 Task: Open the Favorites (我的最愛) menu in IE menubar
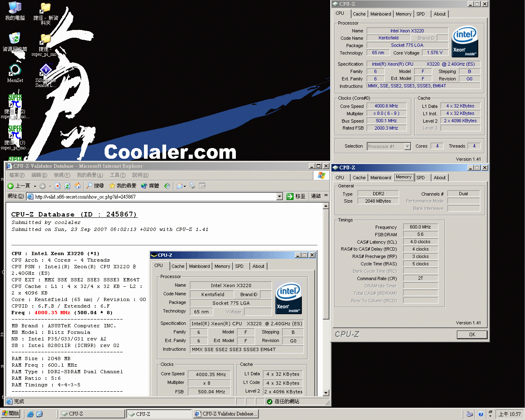click(x=90, y=175)
